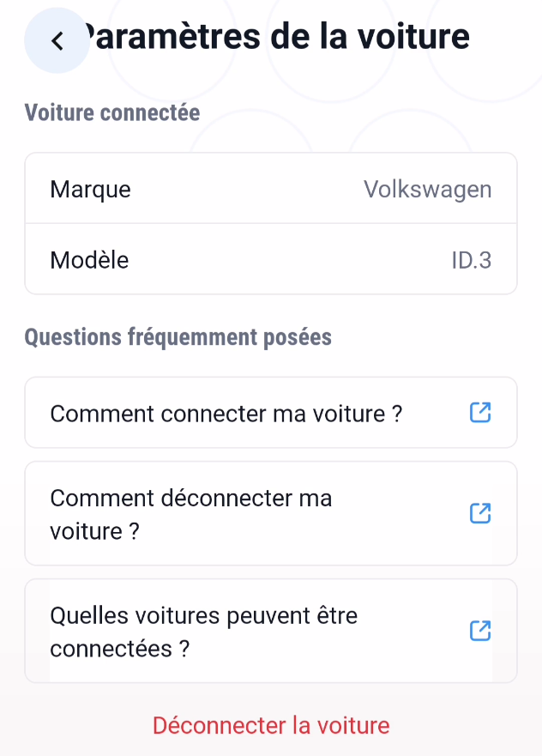Tap the Paramètres de la voiture title

pyautogui.click(x=277, y=37)
